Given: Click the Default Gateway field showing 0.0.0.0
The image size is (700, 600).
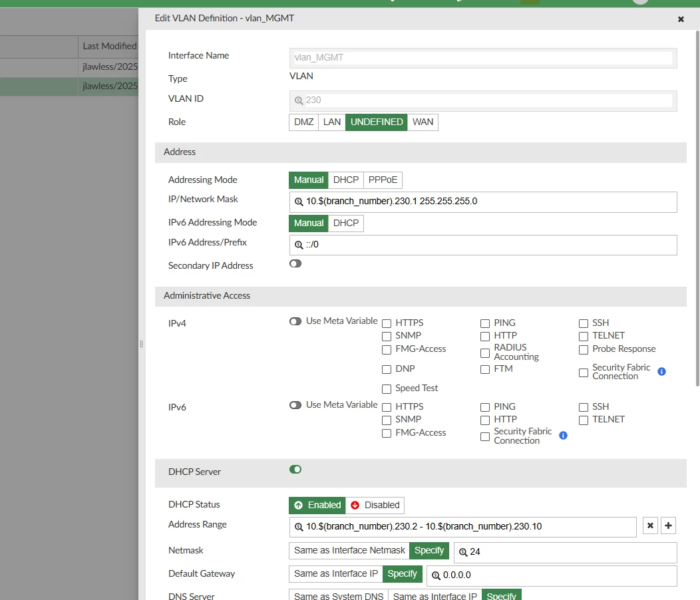Looking at the screenshot, I should click(552, 576).
